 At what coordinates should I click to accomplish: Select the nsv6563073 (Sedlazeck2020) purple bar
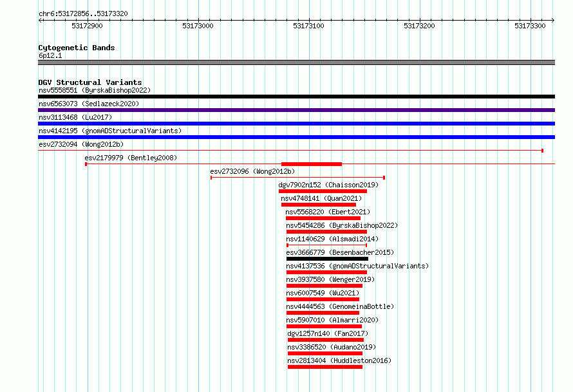tap(296, 110)
